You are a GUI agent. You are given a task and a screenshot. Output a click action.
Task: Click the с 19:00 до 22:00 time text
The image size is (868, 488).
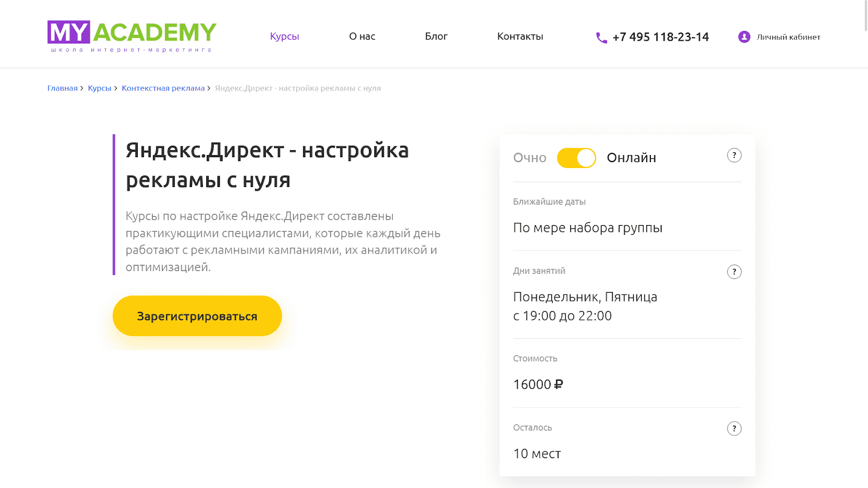pyautogui.click(x=563, y=316)
